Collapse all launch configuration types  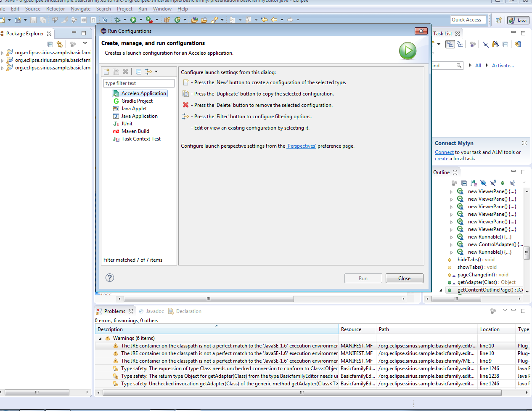coord(138,72)
